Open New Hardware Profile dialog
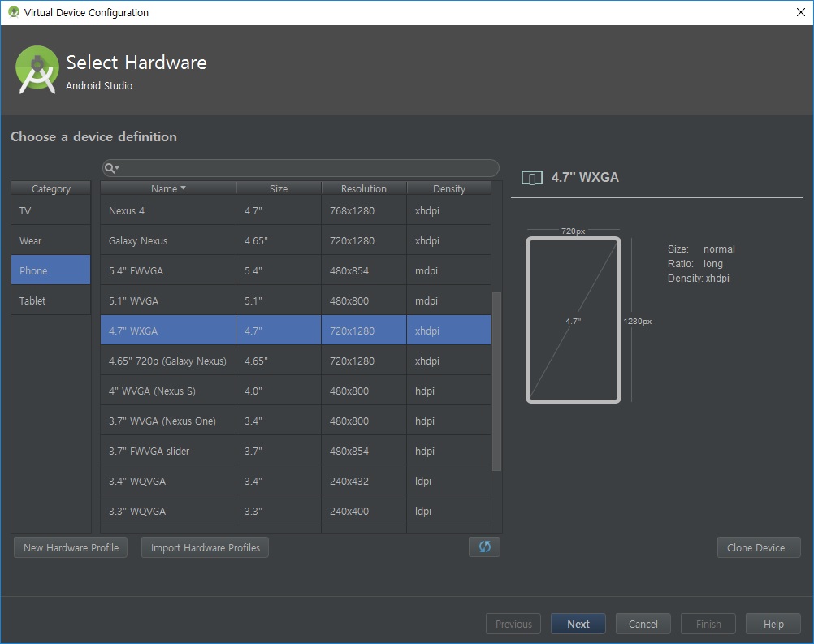The width and height of the screenshot is (814, 644). click(71, 547)
